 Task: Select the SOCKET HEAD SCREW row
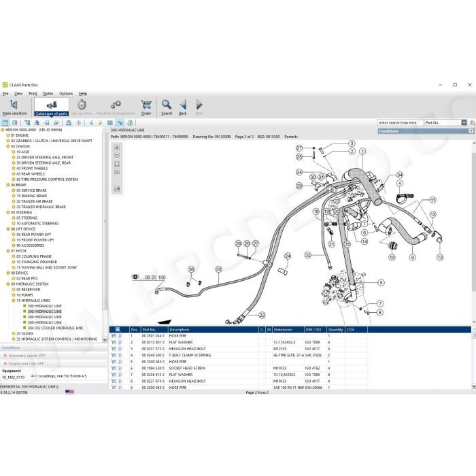[x=238, y=369]
